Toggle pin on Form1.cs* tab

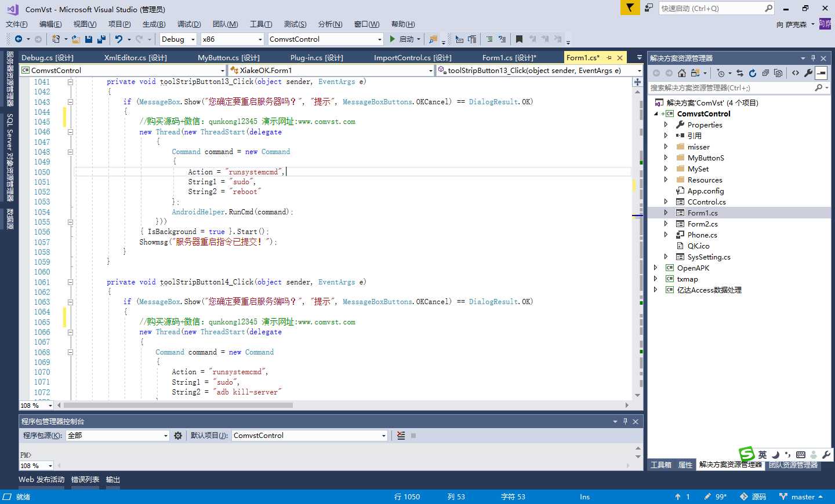[x=609, y=58]
